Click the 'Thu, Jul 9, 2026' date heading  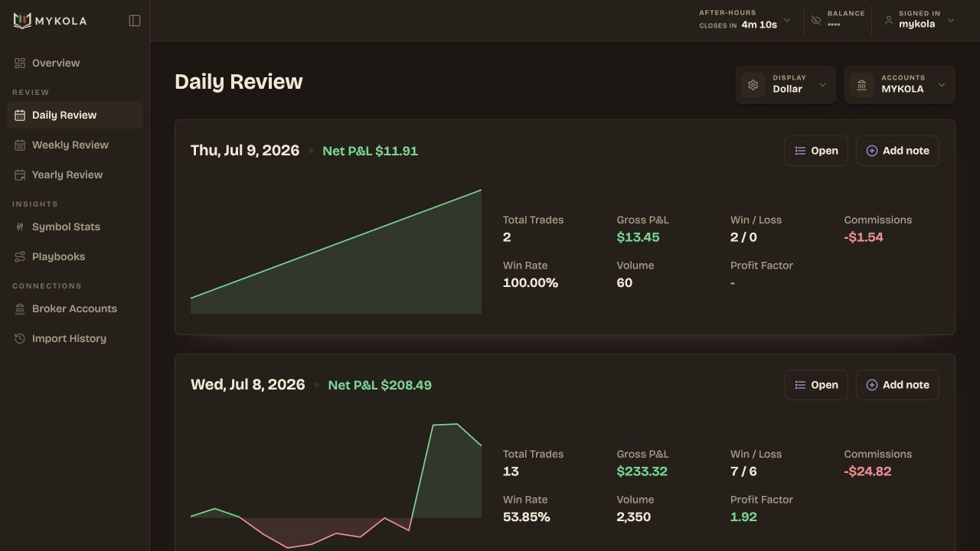[245, 150]
